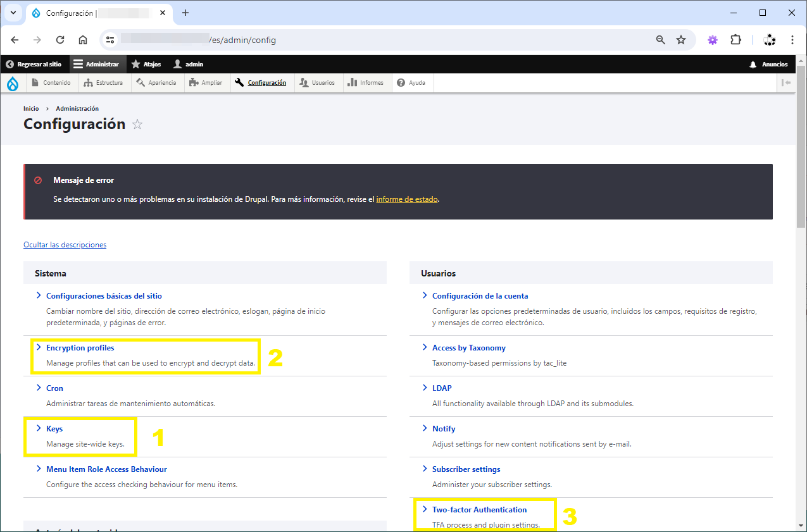Select the Configuración browser tab
The width and height of the screenshot is (807, 532).
click(x=99, y=13)
